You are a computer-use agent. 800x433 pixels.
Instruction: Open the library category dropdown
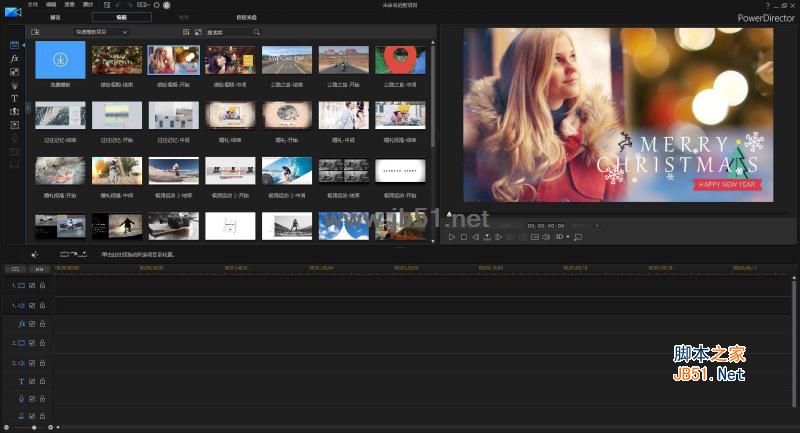[101, 32]
